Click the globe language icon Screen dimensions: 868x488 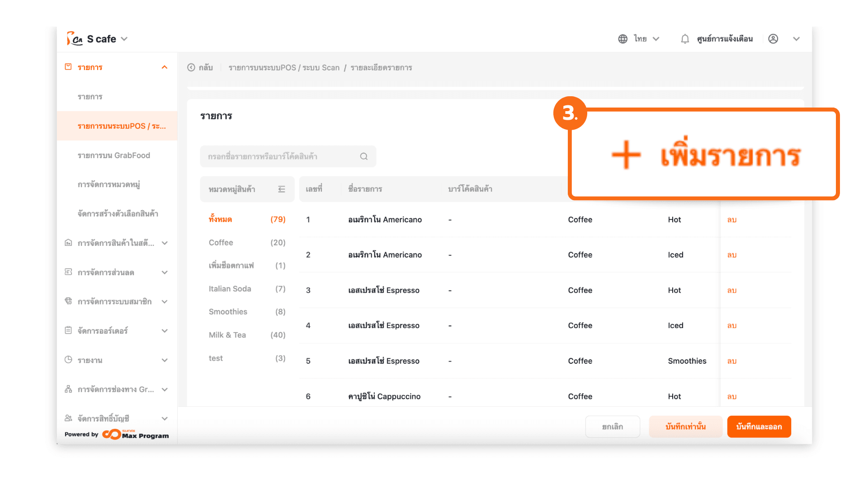623,39
